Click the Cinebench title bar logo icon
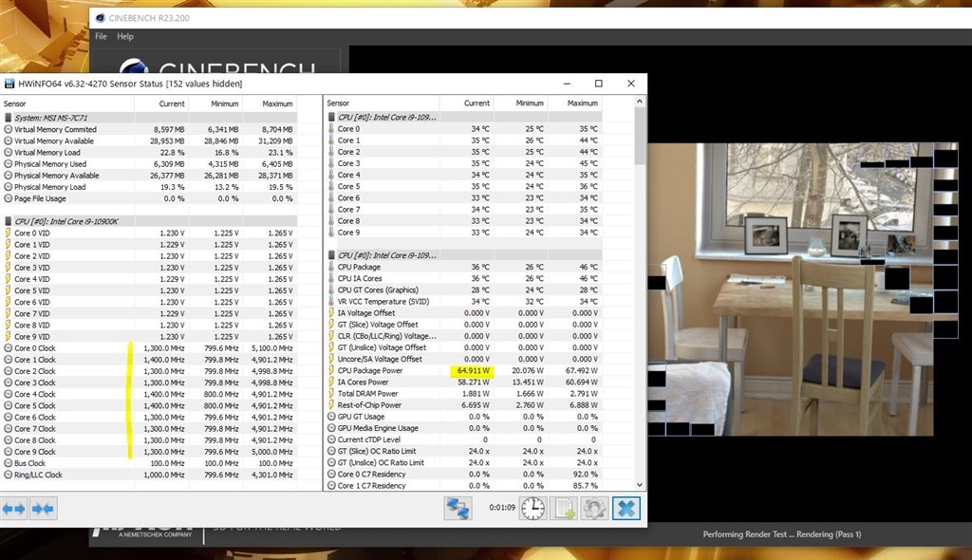The image size is (972, 560). pos(101,18)
